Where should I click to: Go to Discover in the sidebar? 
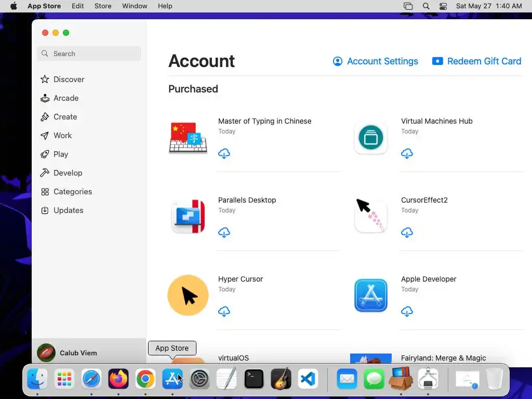(89, 79)
